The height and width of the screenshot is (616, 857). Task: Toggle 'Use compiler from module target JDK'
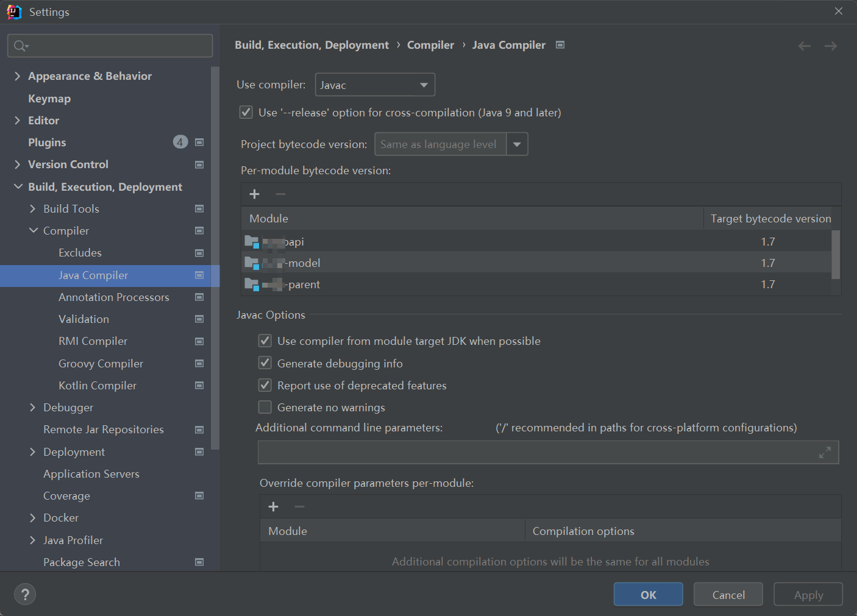click(x=265, y=341)
